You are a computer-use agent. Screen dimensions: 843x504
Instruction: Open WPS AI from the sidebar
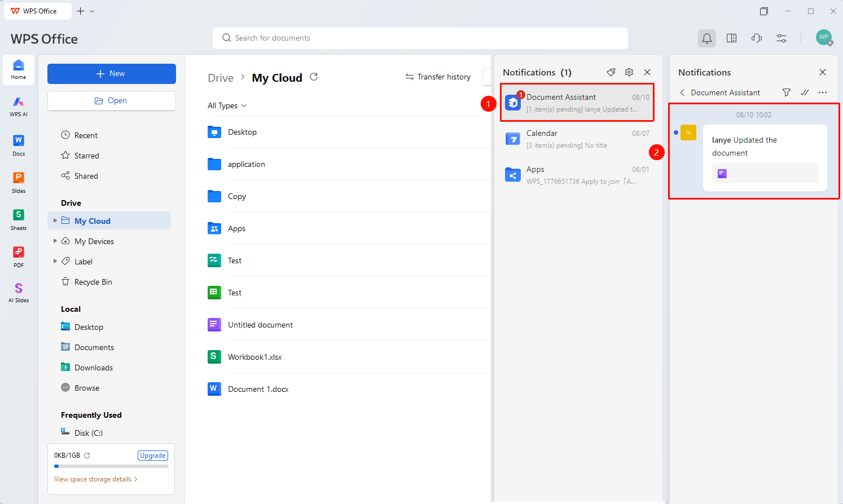(x=19, y=106)
